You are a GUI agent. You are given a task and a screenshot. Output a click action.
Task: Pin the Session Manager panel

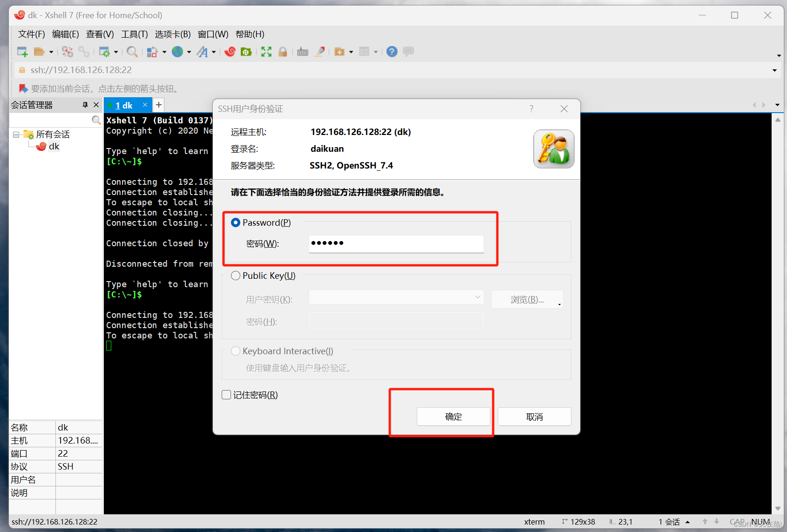coord(85,105)
